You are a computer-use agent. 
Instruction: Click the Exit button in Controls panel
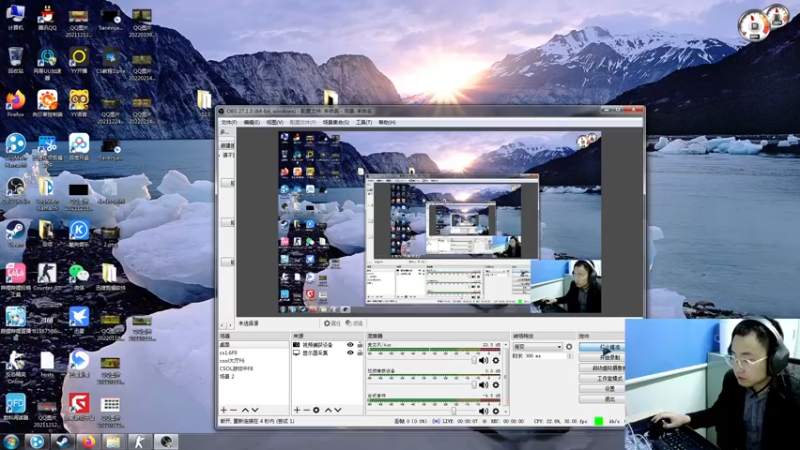pos(602,399)
